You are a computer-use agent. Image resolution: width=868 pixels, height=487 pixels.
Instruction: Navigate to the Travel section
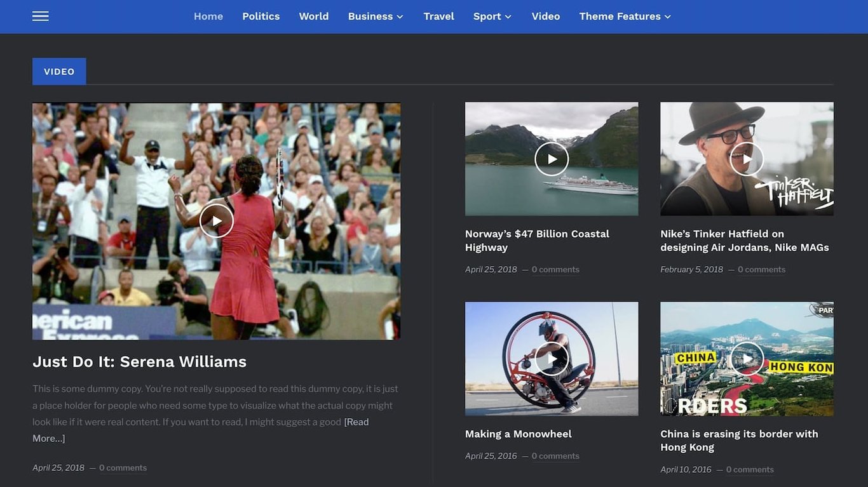click(438, 16)
